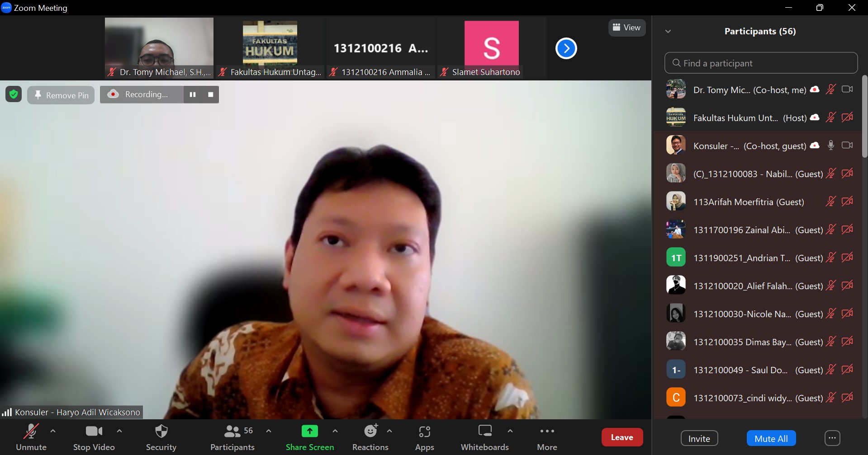Stop the recording

point(211,94)
